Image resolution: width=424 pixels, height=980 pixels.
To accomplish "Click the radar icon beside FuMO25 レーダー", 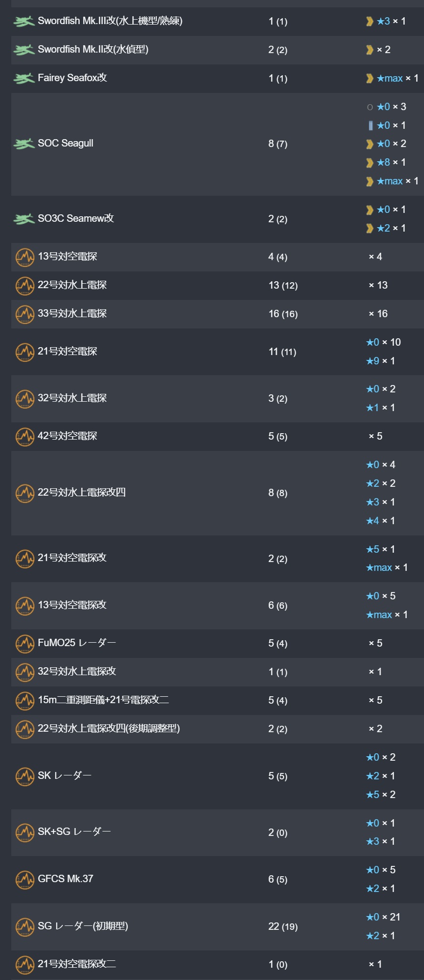I will click(25, 643).
